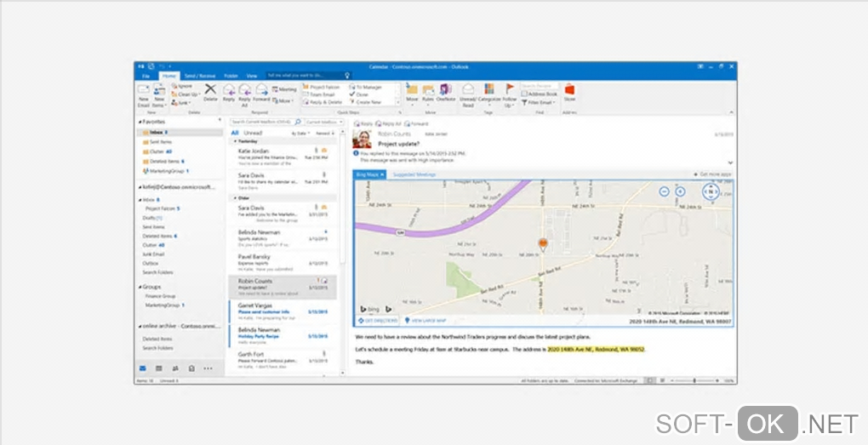Select the Home ribbon tab
Screen dimensions: 868x445
tap(169, 76)
